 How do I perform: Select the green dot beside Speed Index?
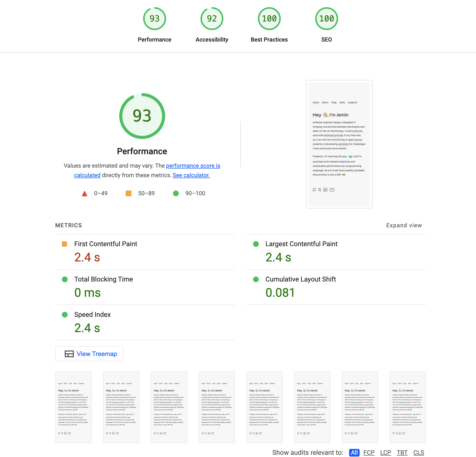65,314
